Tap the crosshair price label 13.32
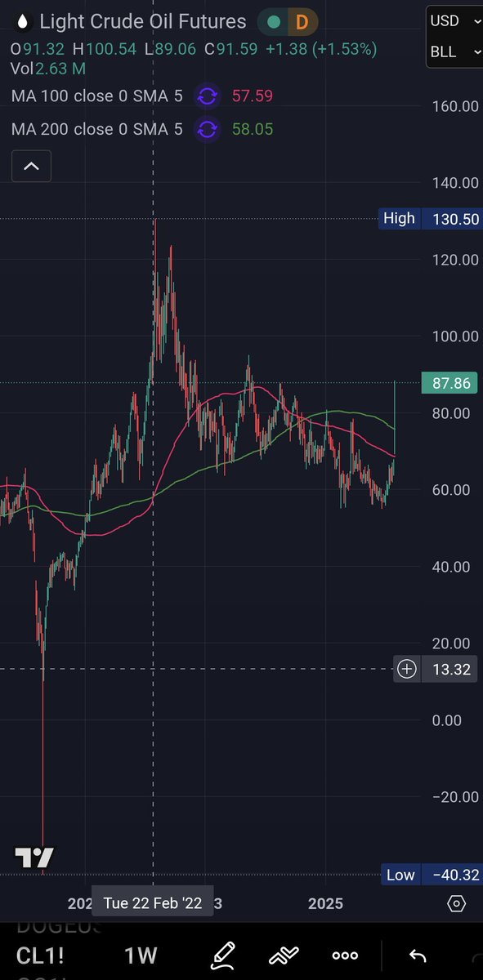Screen dimensions: 483x980 pos(451,670)
